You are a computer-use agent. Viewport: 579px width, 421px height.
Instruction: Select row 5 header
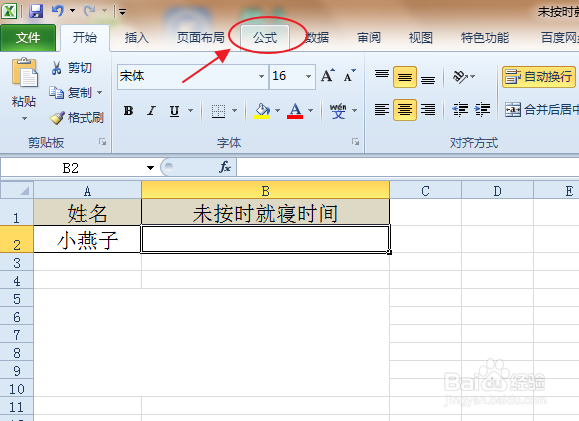click(17, 299)
